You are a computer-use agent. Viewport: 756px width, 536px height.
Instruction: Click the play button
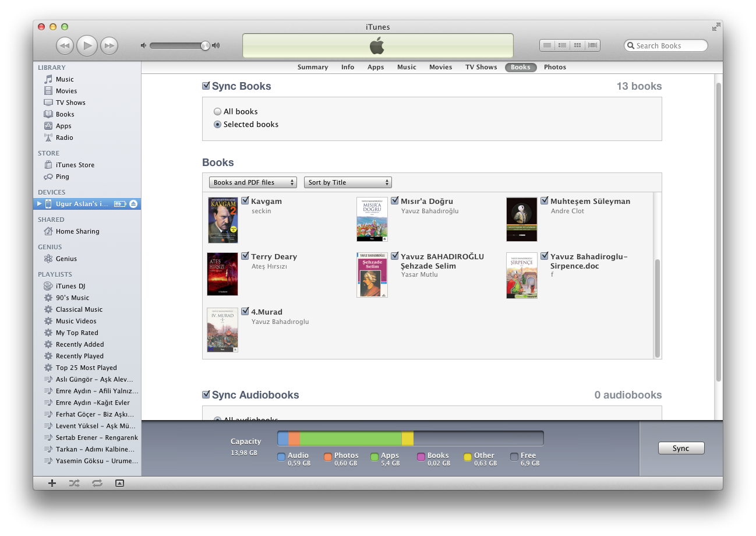(x=87, y=45)
